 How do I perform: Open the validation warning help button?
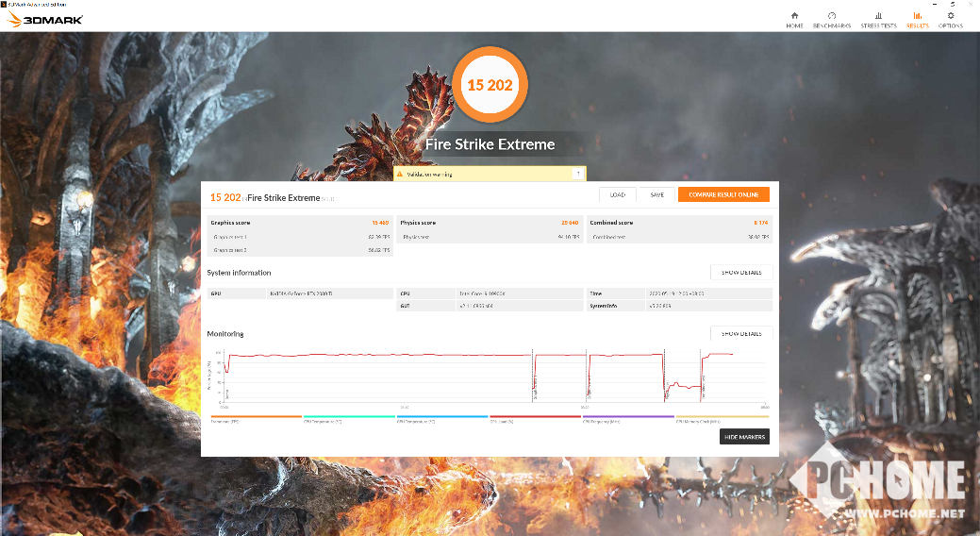[578, 174]
